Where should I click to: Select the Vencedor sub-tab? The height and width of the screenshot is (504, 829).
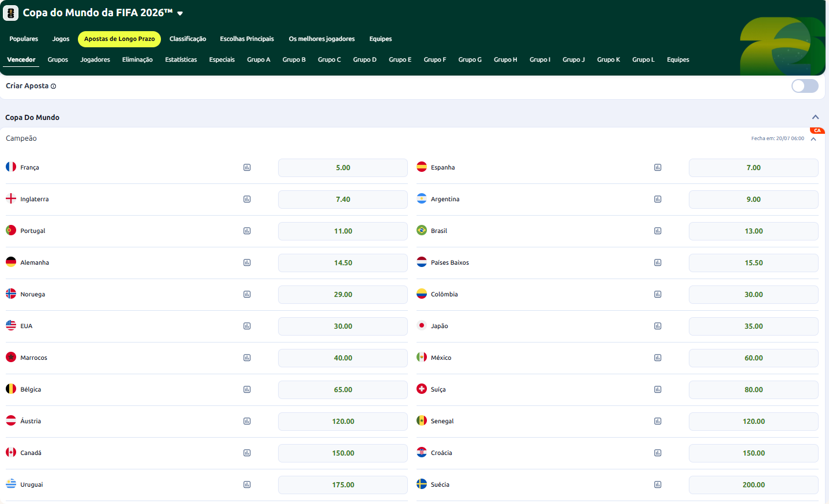21,60
